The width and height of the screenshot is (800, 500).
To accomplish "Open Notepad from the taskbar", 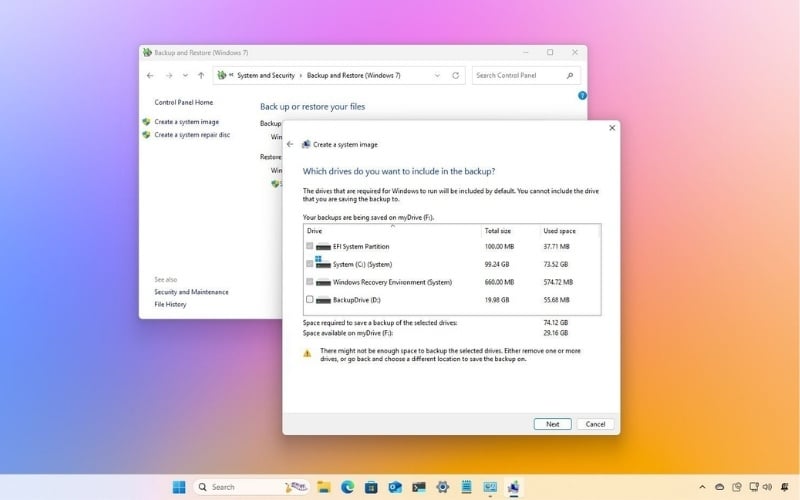I will point(466,487).
